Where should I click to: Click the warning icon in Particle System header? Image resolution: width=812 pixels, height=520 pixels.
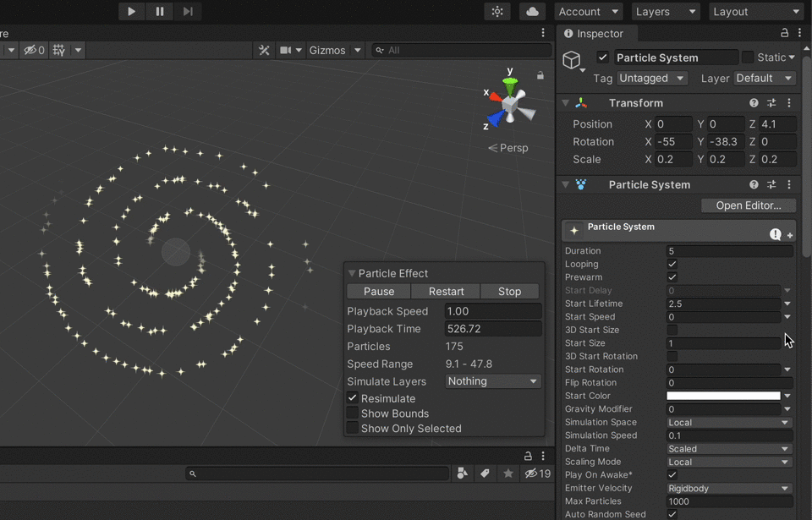point(776,234)
